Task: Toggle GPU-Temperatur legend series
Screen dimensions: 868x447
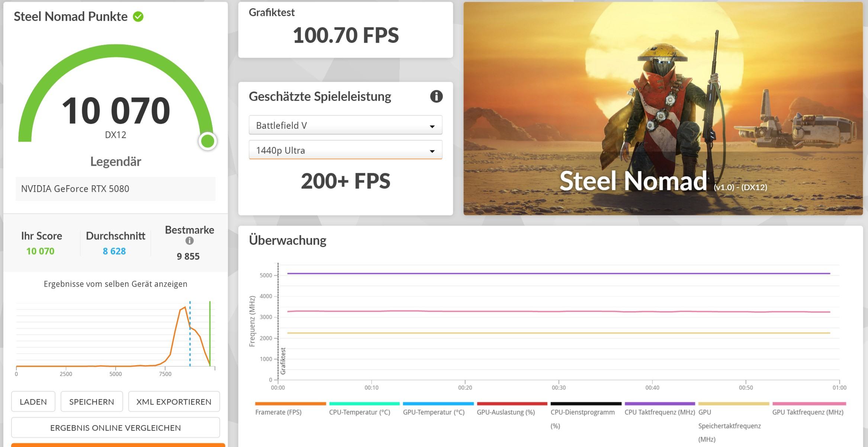Action: point(434,412)
